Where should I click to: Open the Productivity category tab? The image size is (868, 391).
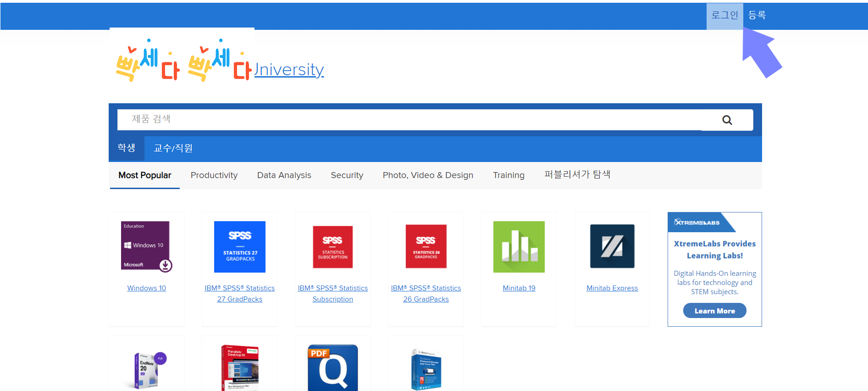(214, 175)
